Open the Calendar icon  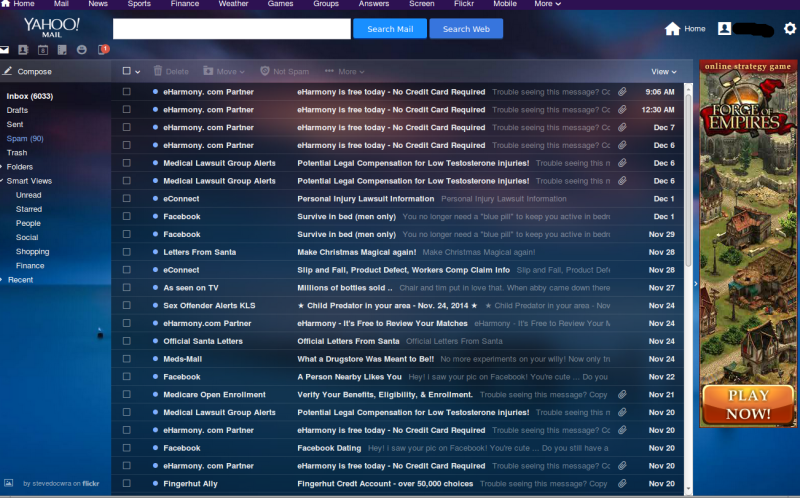click(x=43, y=49)
